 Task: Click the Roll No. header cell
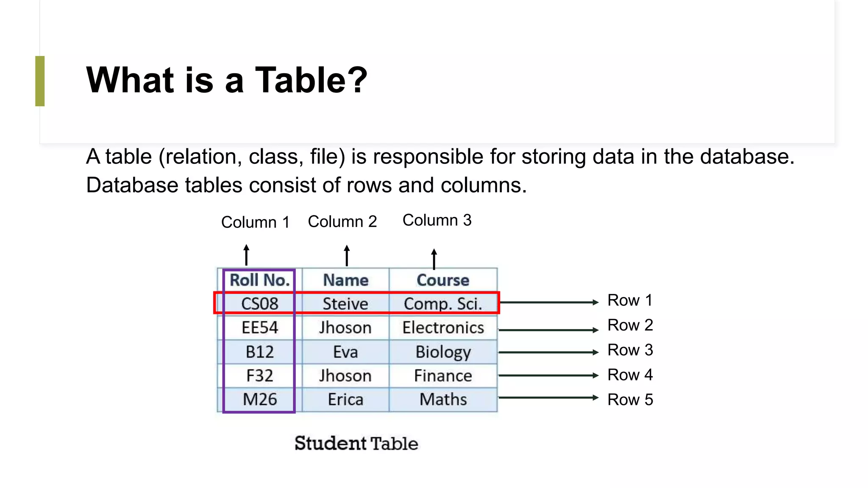click(259, 280)
